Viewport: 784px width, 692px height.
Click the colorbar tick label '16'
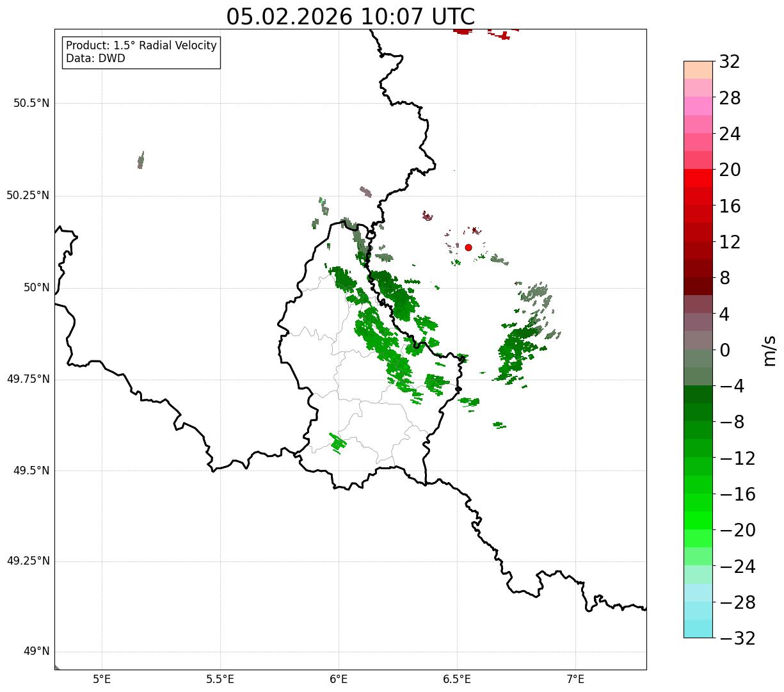click(x=730, y=206)
